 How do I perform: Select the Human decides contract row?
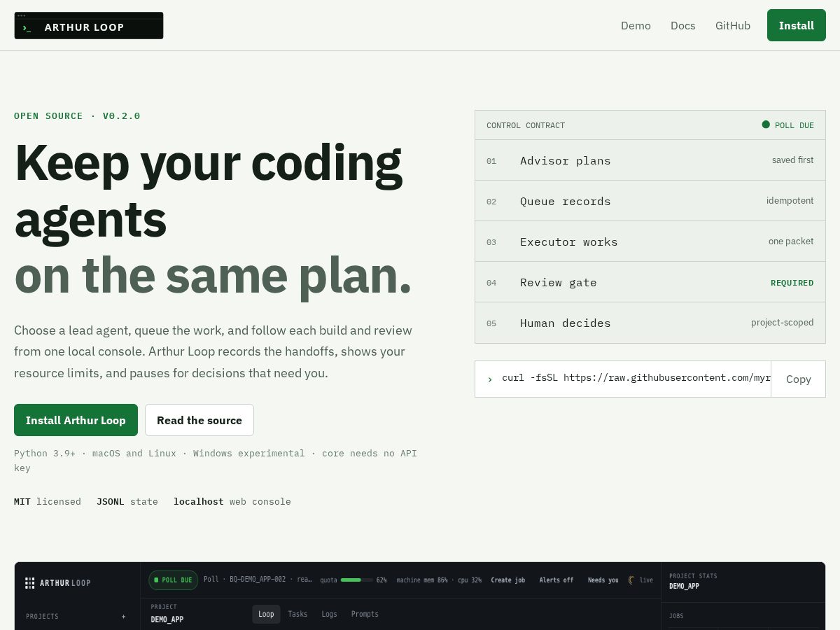pyautogui.click(x=650, y=323)
